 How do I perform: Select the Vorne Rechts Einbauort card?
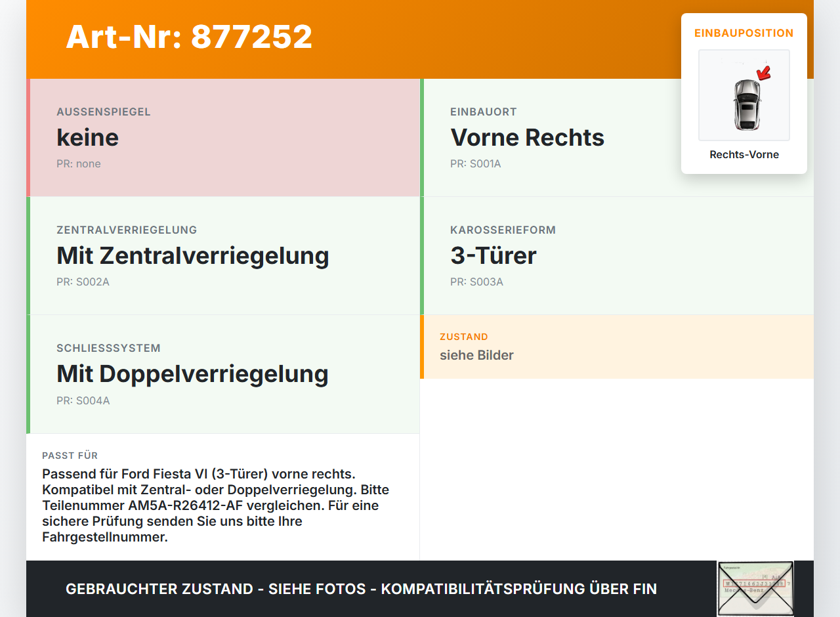pyautogui.click(x=617, y=138)
